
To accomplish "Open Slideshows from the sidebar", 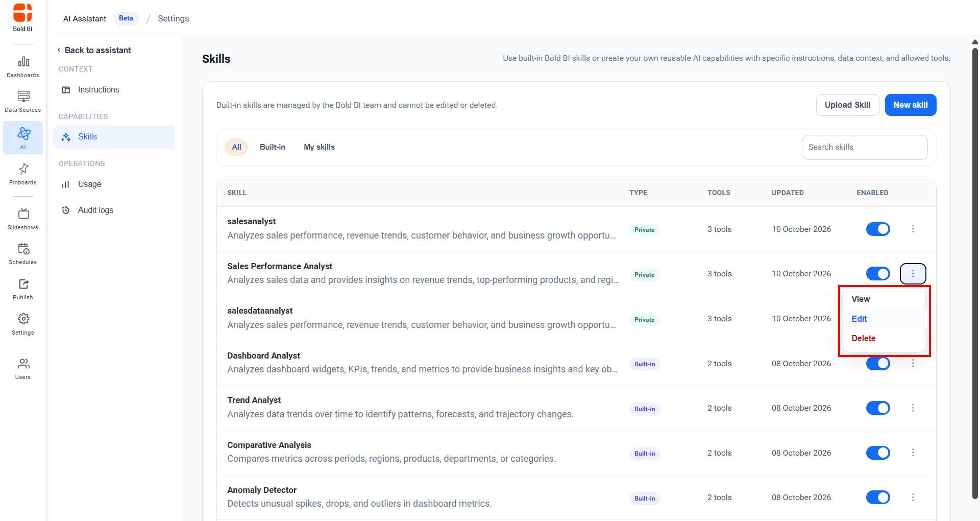I will [x=23, y=219].
